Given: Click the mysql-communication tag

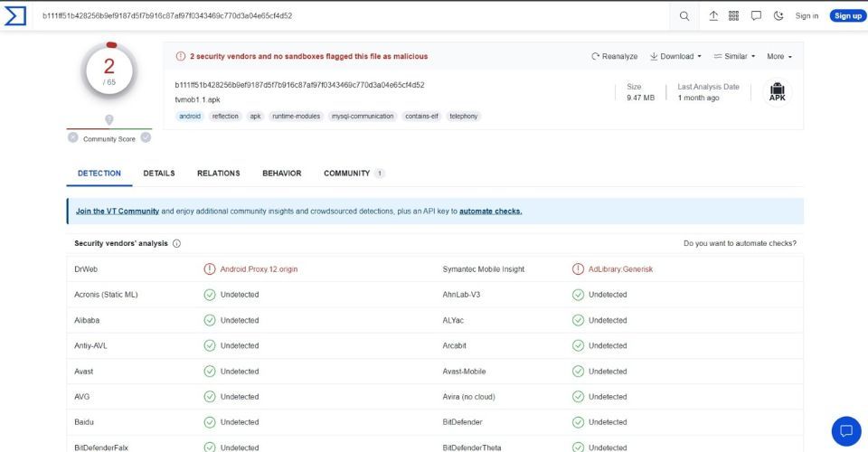Looking at the screenshot, I should point(363,117).
